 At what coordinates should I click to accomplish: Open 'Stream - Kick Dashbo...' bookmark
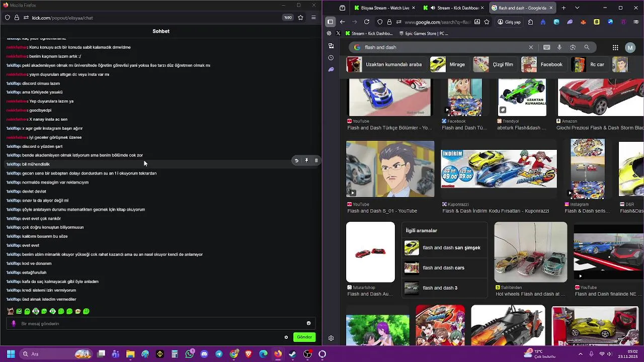coord(369,34)
